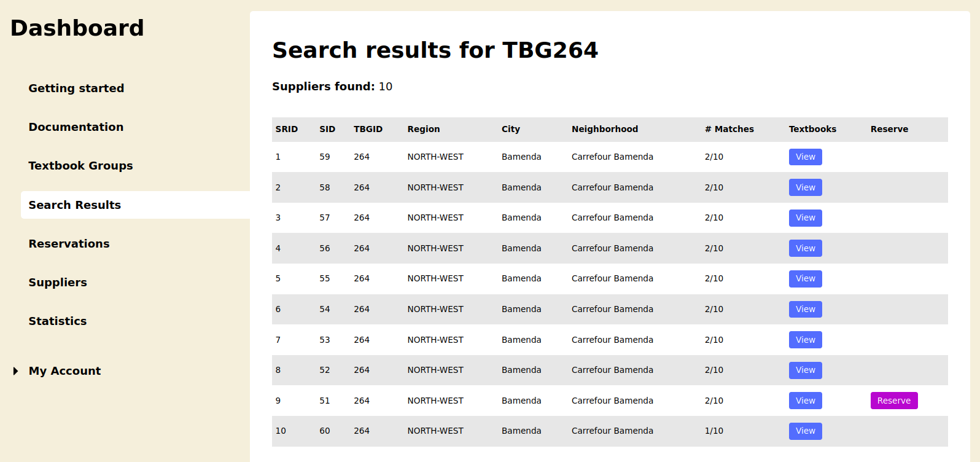
Task: Open the Getting started page
Action: tap(76, 88)
